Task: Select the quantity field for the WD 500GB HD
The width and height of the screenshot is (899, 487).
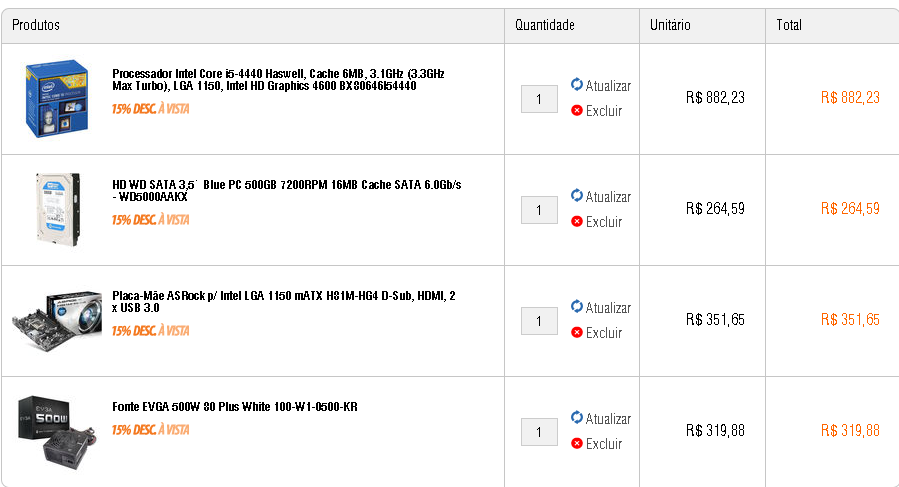Action: [539, 210]
